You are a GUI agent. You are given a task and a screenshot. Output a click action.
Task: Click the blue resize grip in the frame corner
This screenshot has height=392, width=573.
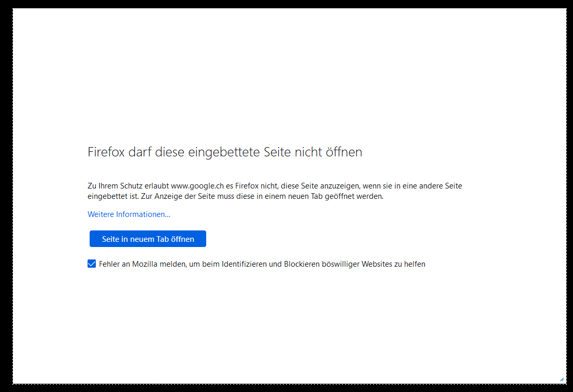(562, 379)
